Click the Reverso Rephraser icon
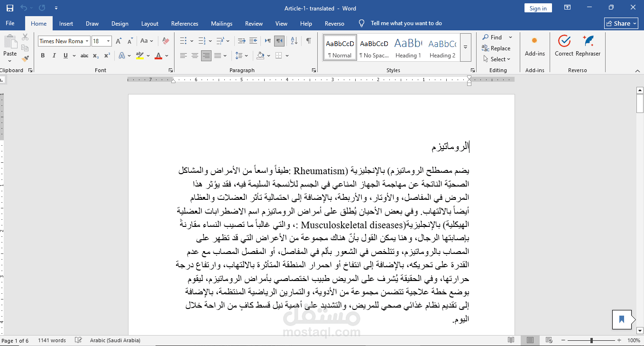This screenshot has height=346, width=644. pos(588,46)
